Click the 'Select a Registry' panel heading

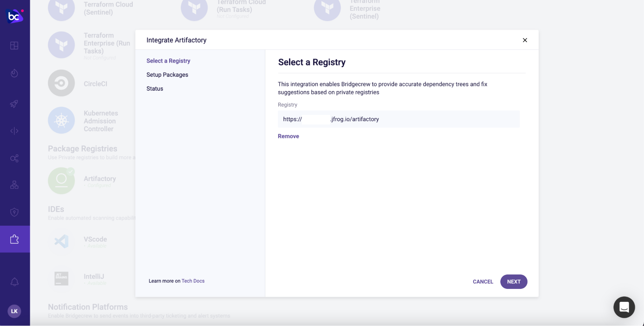pos(312,62)
